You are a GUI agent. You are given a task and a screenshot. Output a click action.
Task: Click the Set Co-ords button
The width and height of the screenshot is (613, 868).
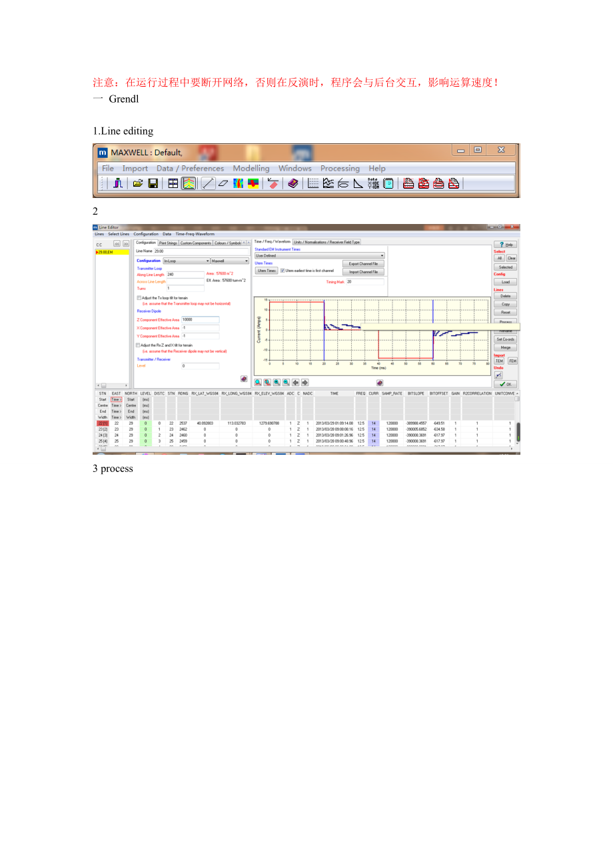click(506, 339)
